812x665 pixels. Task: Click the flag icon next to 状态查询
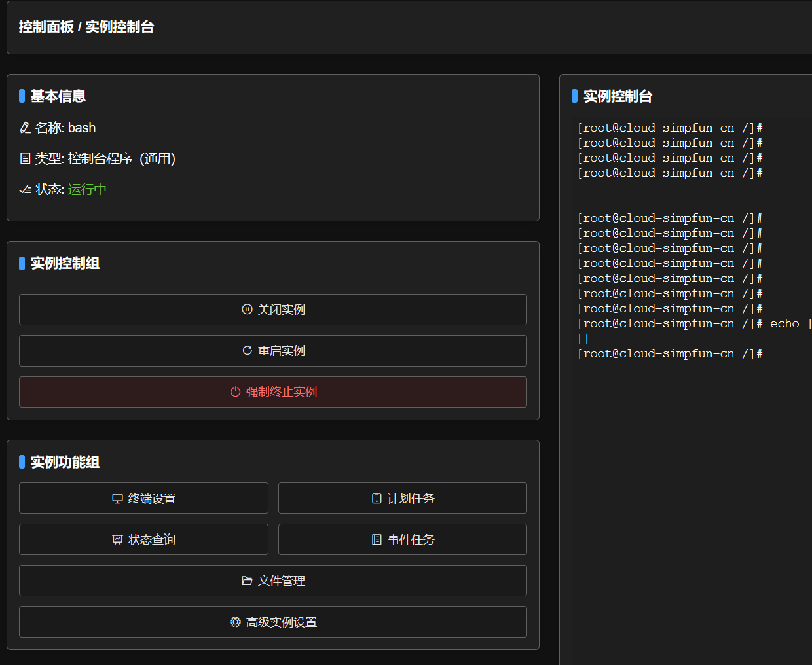[x=116, y=539]
